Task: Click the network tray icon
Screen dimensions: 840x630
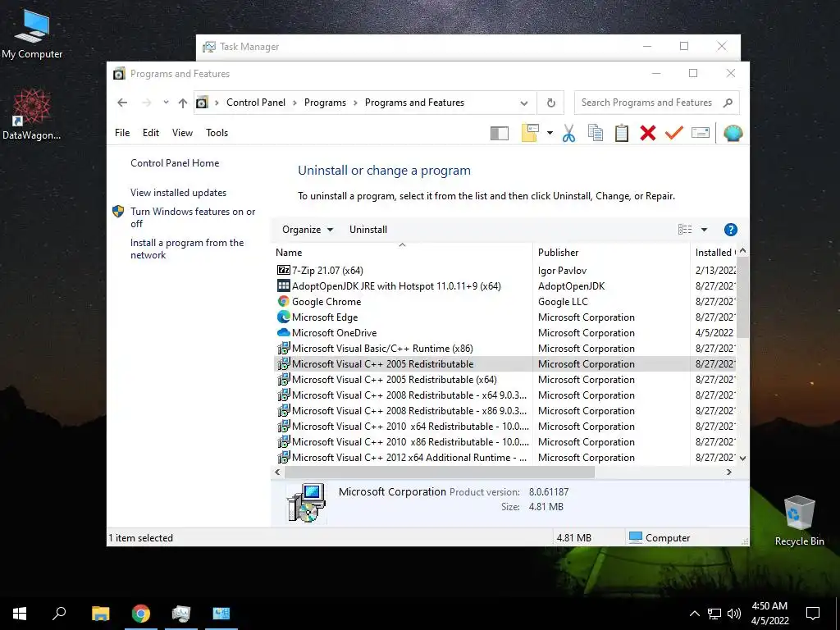Action: pyautogui.click(x=714, y=614)
